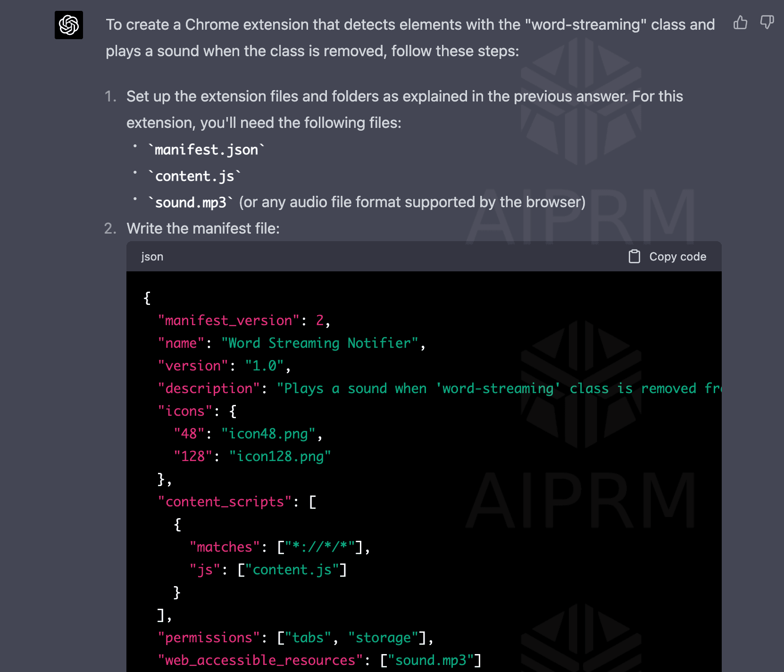Click the "sound.mp3" value in code
This screenshot has height=672, width=784.
click(x=431, y=660)
